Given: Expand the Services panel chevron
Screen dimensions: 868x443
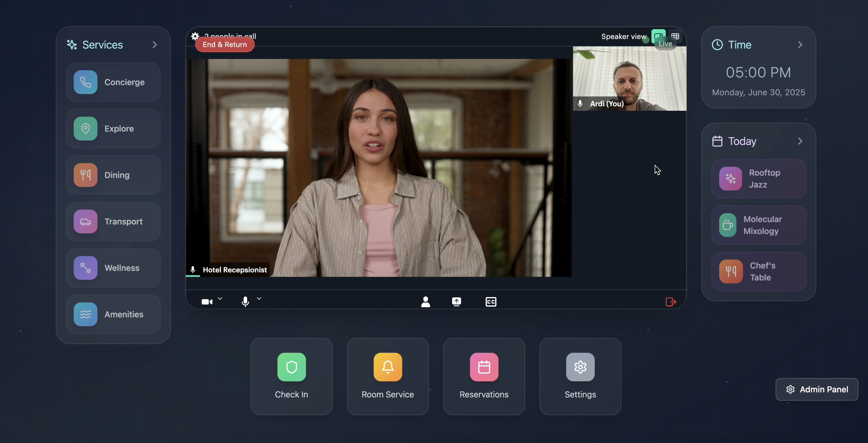Looking at the screenshot, I should (155, 45).
